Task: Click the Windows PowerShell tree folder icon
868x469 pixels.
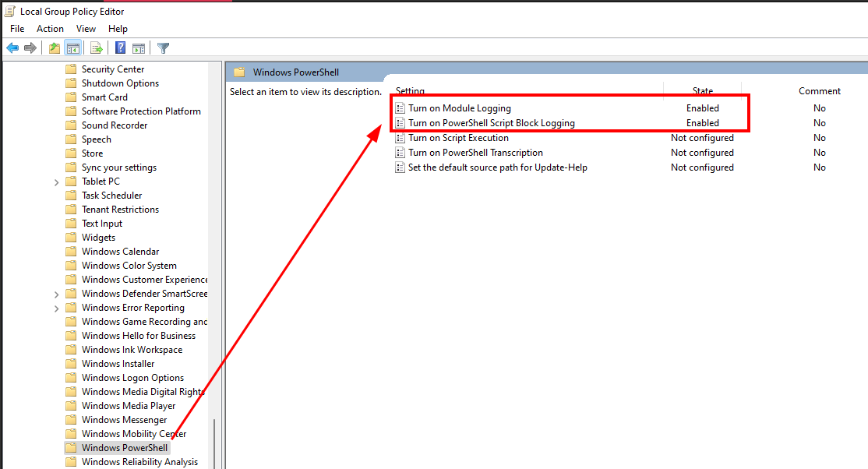Action: (71, 447)
